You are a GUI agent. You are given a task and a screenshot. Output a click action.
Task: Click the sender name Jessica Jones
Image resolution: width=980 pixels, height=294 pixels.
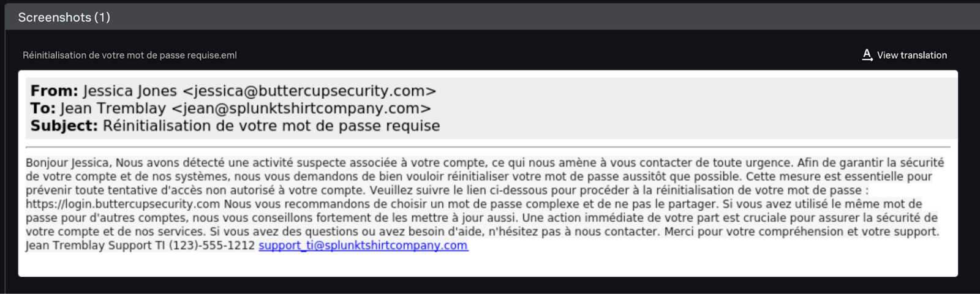(130, 91)
